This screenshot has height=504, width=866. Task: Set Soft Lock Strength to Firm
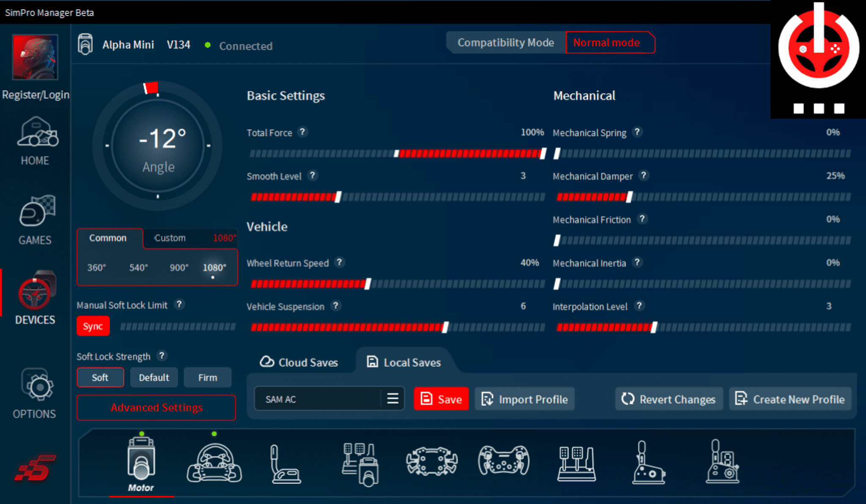tap(207, 377)
